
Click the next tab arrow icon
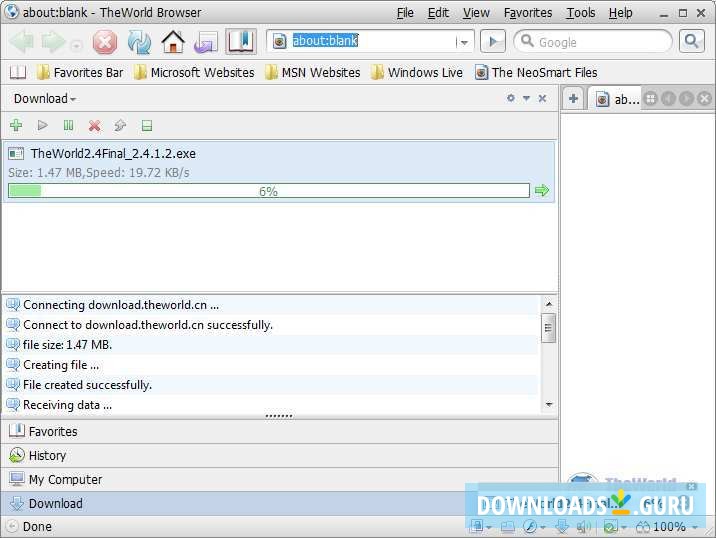pyautogui.click(x=686, y=99)
